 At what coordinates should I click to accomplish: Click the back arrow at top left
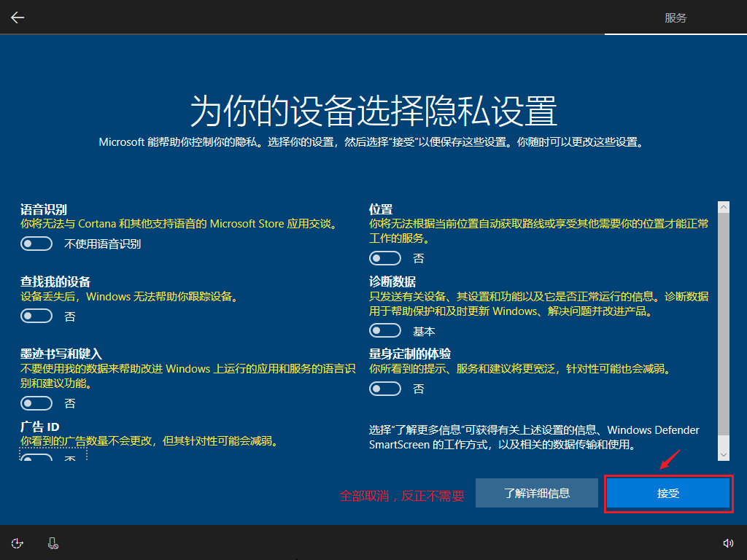pyautogui.click(x=18, y=17)
